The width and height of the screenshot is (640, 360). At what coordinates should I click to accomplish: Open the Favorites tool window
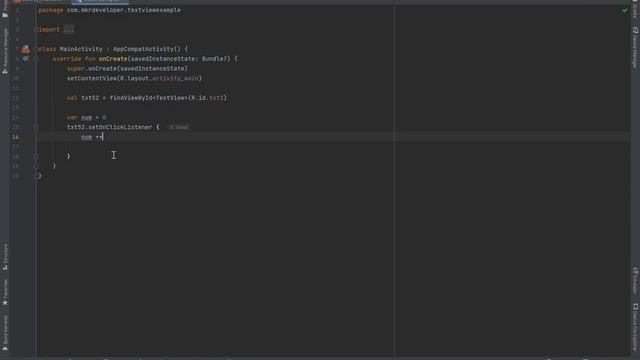pos(5,292)
